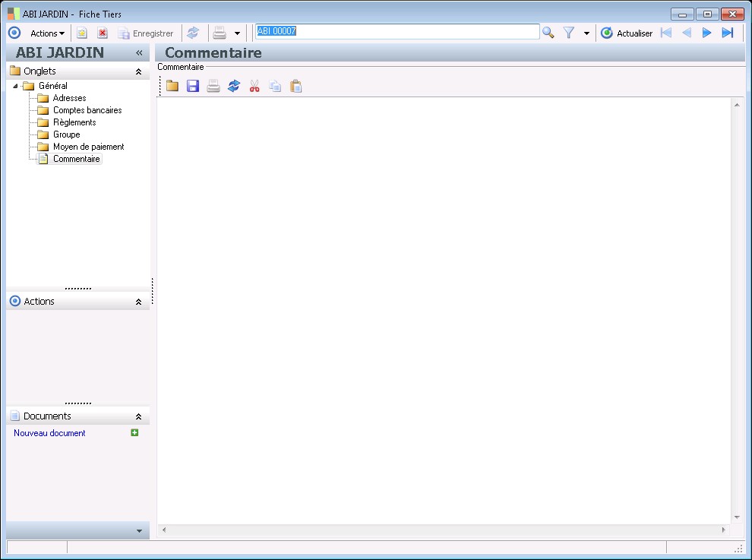Viewport: 752px width, 560px height.
Task: Refresh comment with blue arrows icon
Action: tap(234, 86)
